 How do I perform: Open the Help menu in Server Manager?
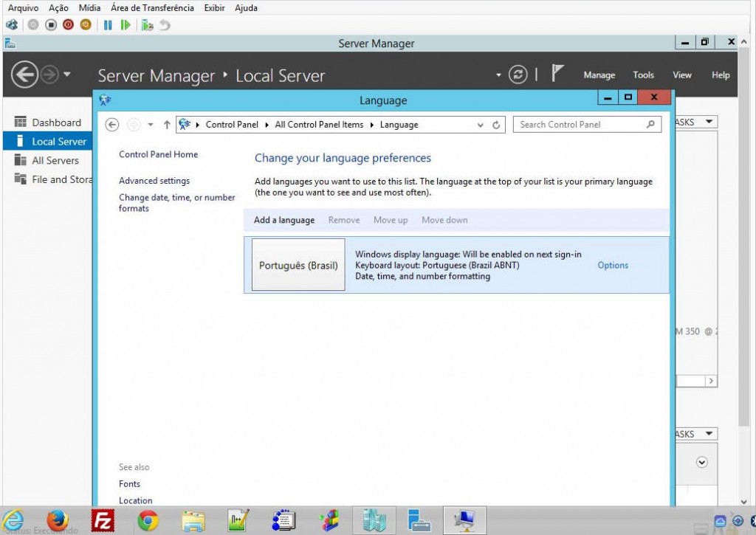(721, 75)
